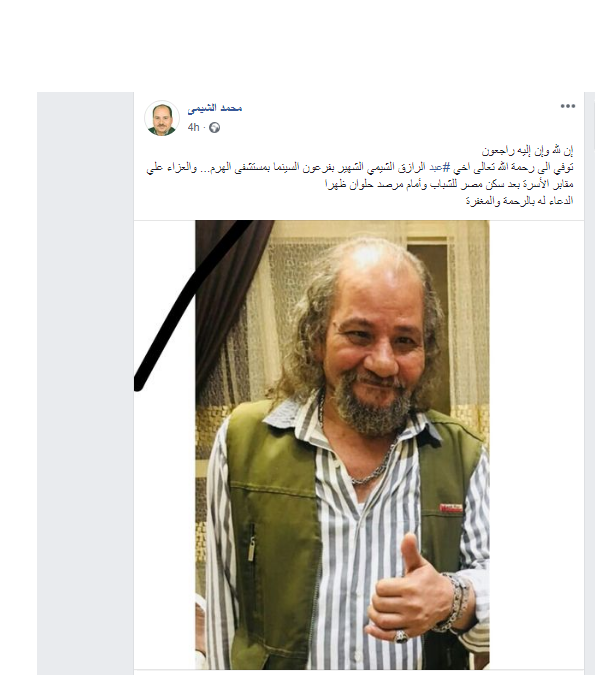Click the globe public audience icon
This screenshot has width=595, height=675.
point(214,128)
